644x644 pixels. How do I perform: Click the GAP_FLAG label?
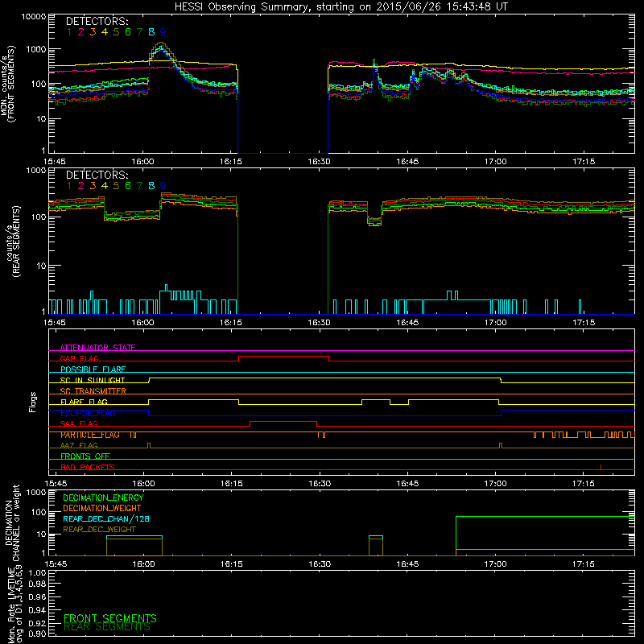point(79,358)
